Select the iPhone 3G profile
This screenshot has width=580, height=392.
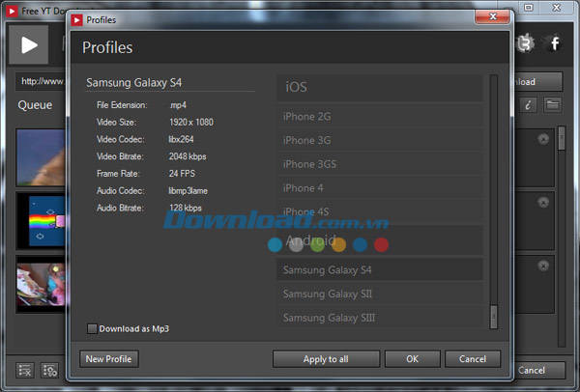380,140
